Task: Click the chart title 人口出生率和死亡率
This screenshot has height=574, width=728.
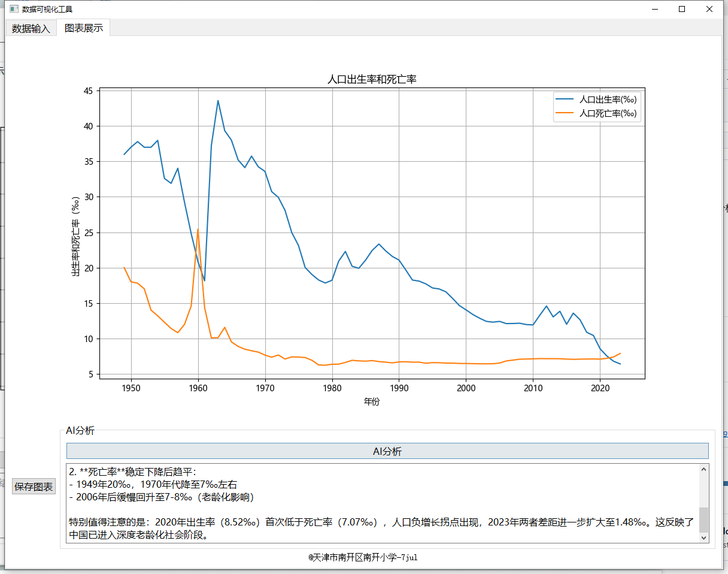Action: pos(372,80)
